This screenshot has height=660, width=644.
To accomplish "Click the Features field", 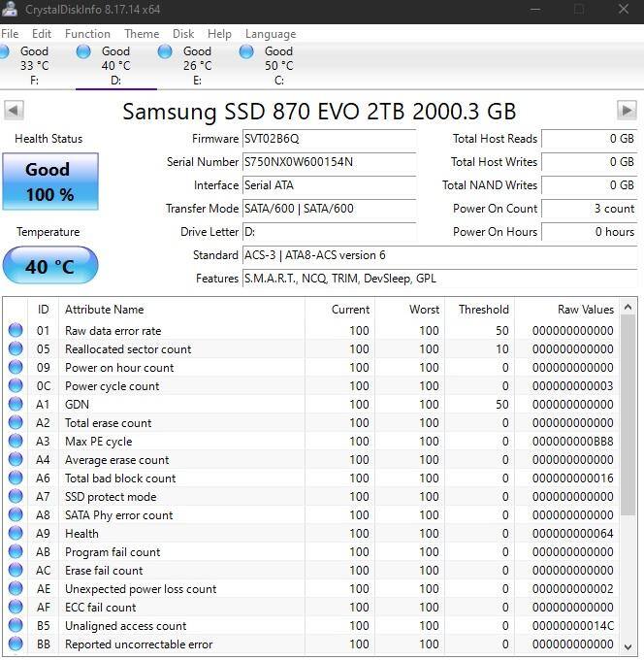I will (439, 279).
